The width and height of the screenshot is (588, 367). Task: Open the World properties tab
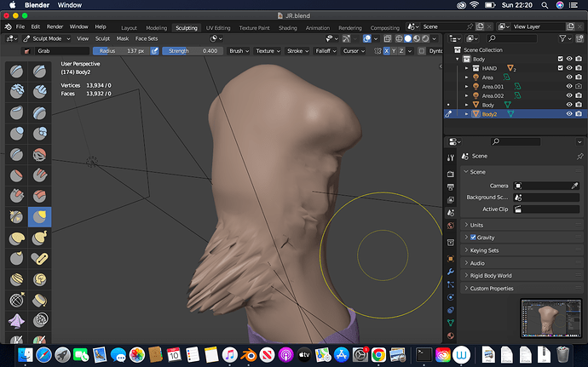pos(451,226)
